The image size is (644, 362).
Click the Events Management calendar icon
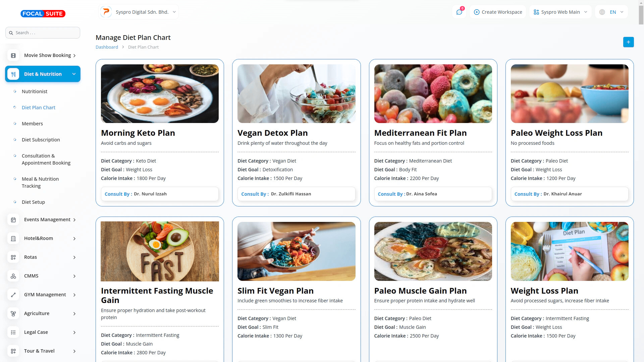(13, 220)
